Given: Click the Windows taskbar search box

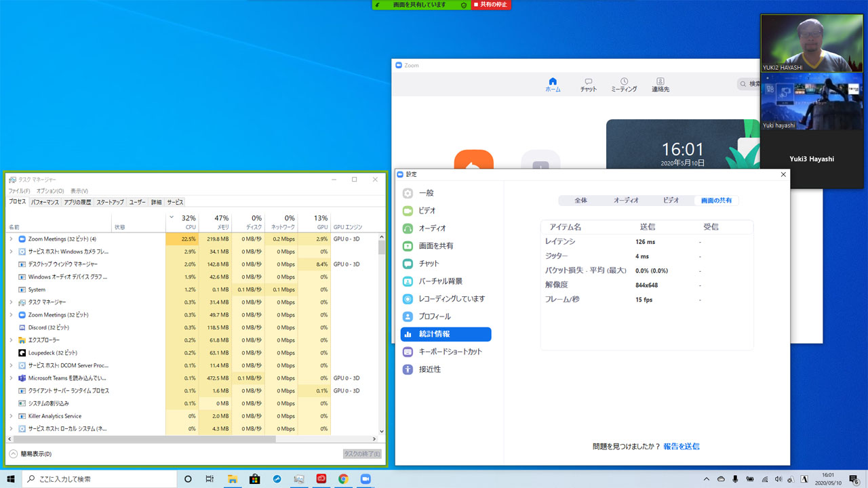Looking at the screenshot, I should point(98,479).
